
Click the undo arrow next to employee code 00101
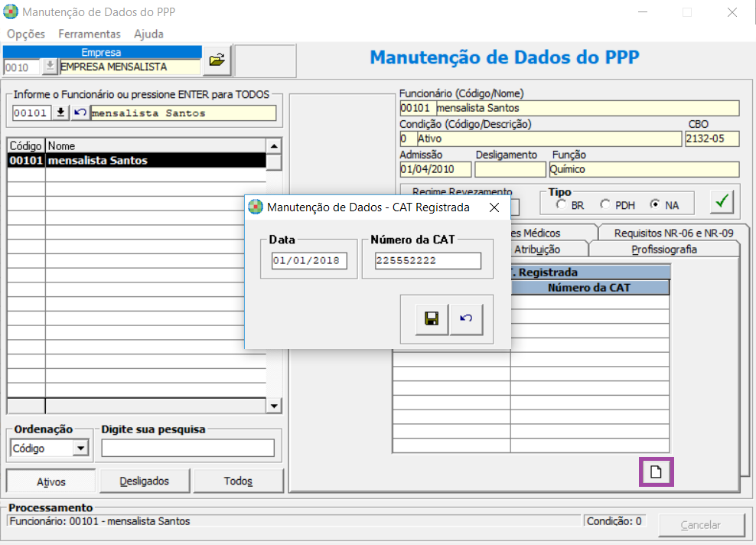[80, 113]
